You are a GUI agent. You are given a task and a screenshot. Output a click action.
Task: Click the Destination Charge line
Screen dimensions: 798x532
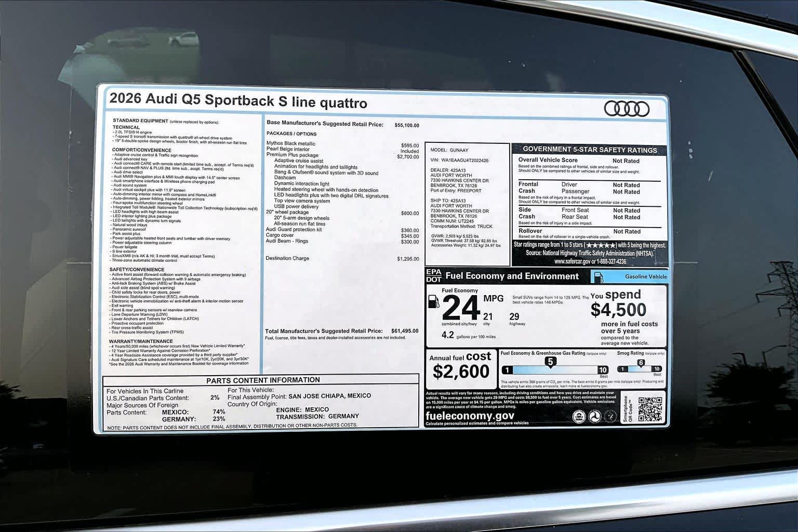pyautogui.click(x=287, y=258)
